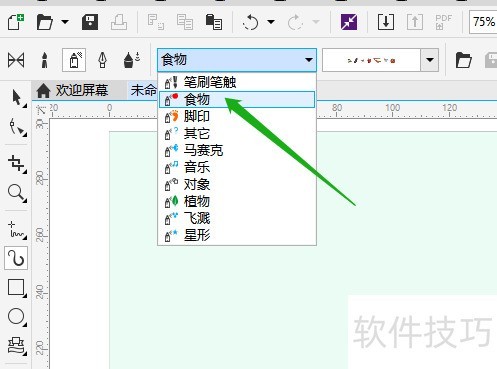Choose 对象 from the category list

[237, 184]
